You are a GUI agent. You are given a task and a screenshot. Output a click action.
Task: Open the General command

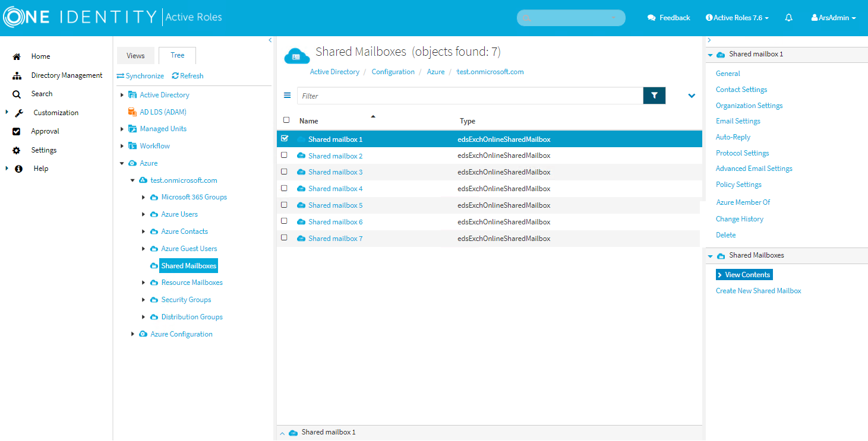tap(728, 74)
